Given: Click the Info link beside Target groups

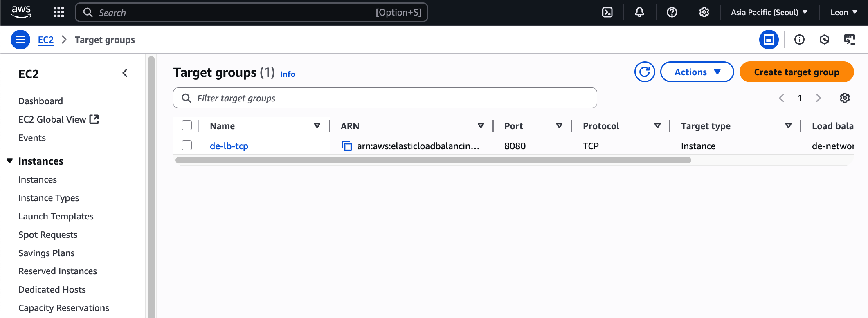Looking at the screenshot, I should [288, 74].
